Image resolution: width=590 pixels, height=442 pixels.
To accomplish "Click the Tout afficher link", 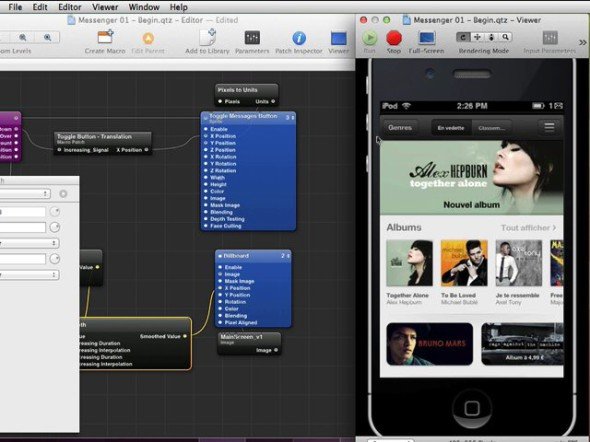I will pos(529,228).
